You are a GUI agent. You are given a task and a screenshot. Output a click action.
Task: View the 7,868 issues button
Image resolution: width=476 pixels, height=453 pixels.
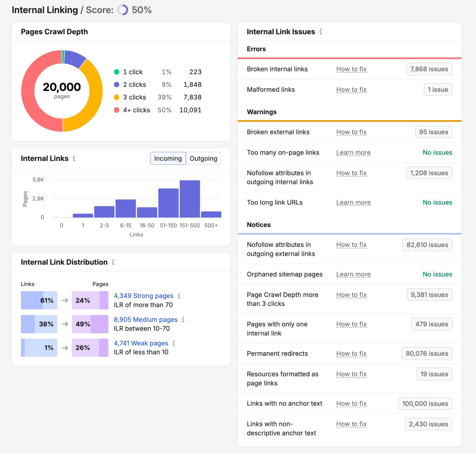click(429, 69)
